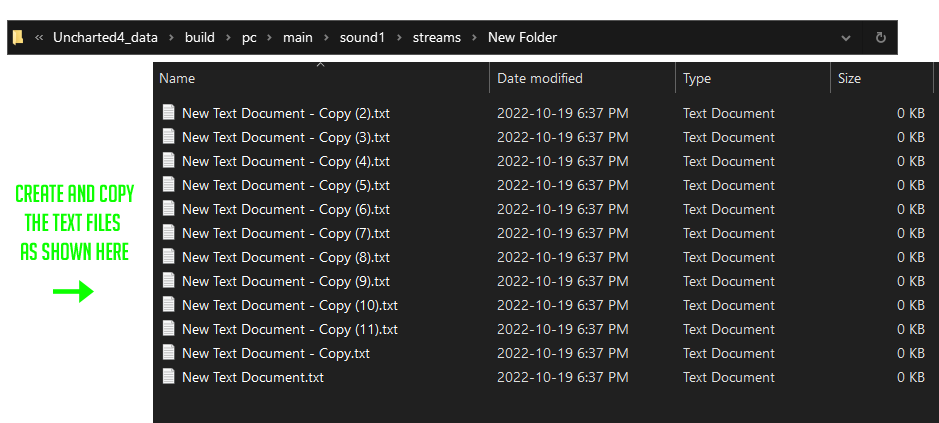Click the refresh button in address bar
The width and height of the screenshot is (939, 423).
[x=880, y=38]
